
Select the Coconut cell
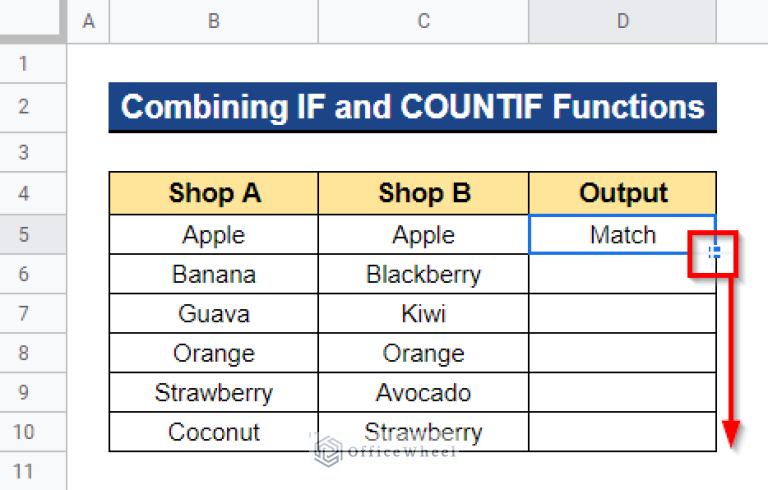[x=214, y=432]
